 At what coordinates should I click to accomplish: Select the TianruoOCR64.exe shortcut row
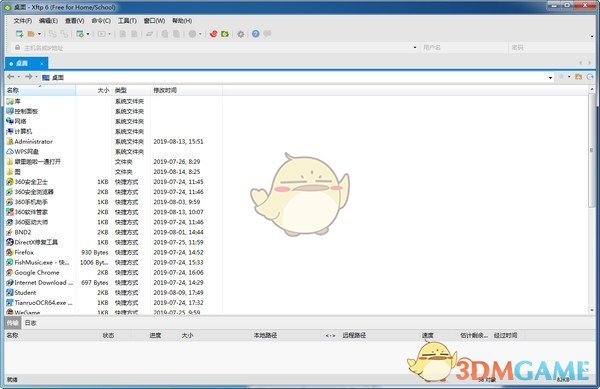click(x=113, y=303)
